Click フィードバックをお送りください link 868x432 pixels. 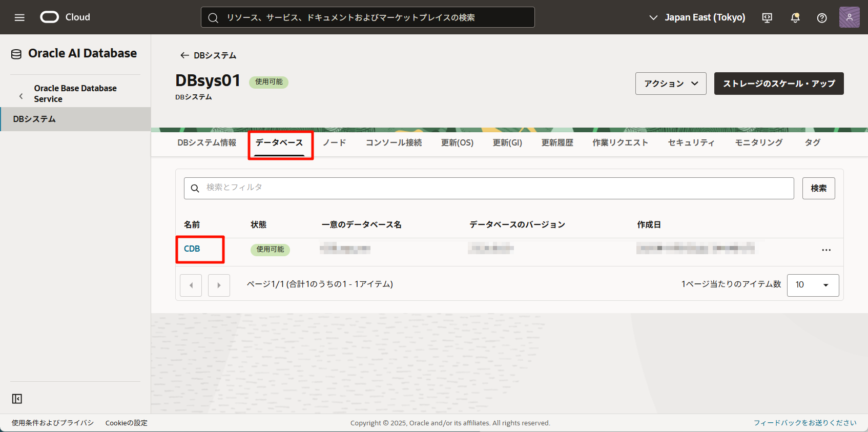pos(805,423)
